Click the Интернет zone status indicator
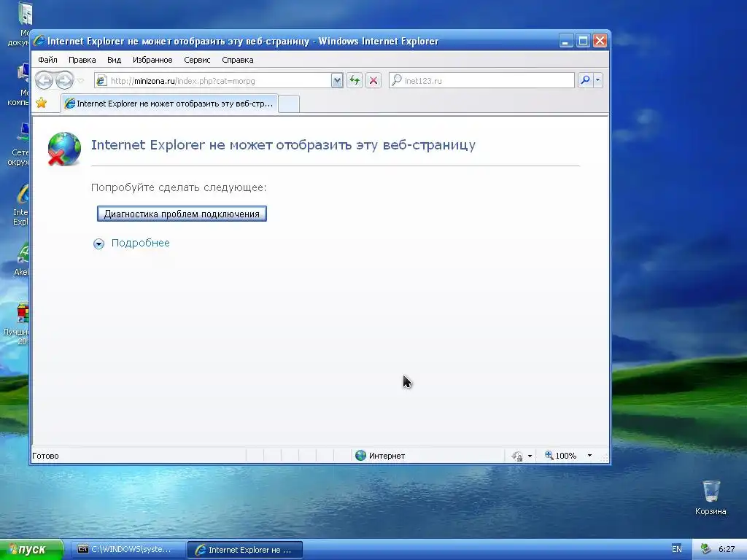This screenshot has width=747, height=560. (x=380, y=456)
